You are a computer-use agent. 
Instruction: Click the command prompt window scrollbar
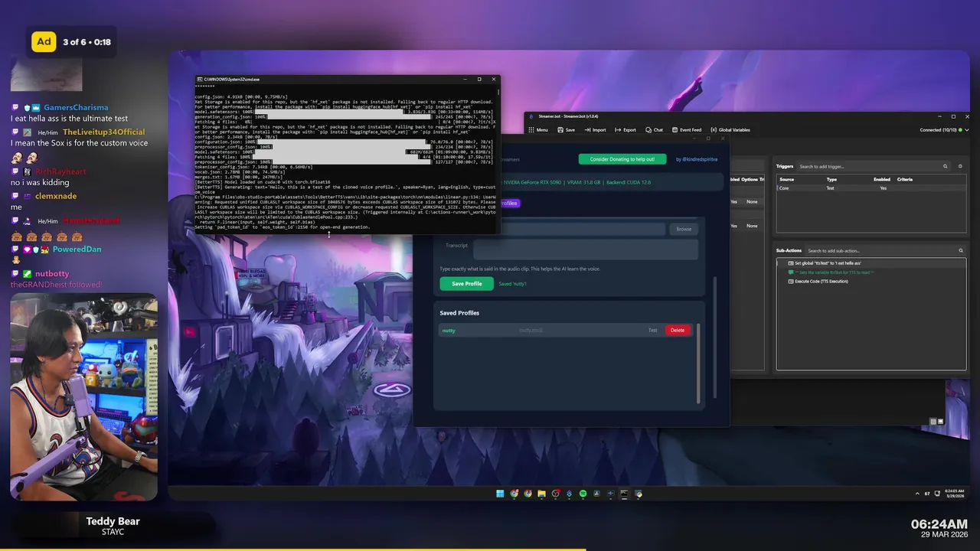pos(498,90)
